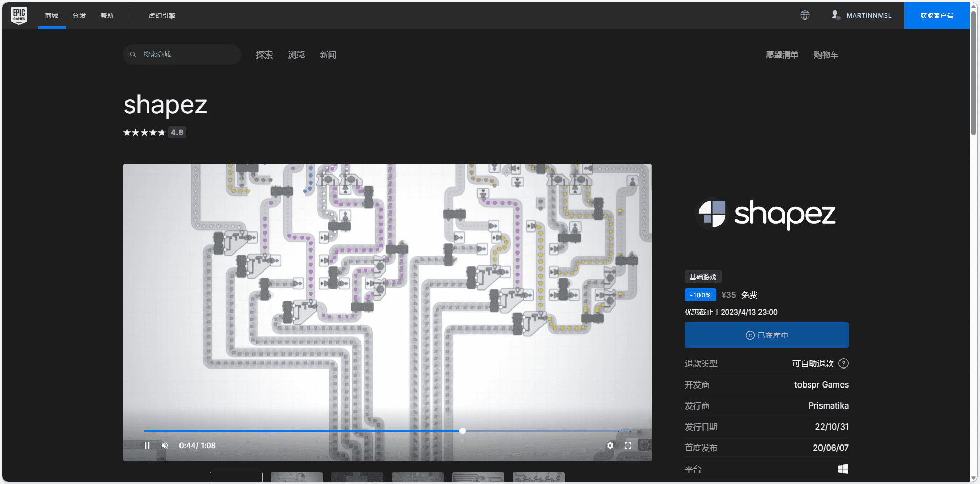Open developer tobspr Games

point(821,384)
